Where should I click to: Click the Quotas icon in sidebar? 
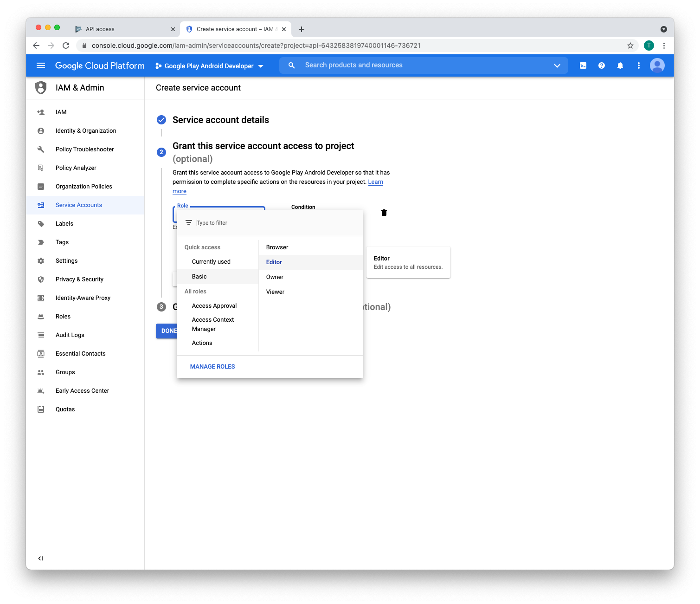(41, 409)
